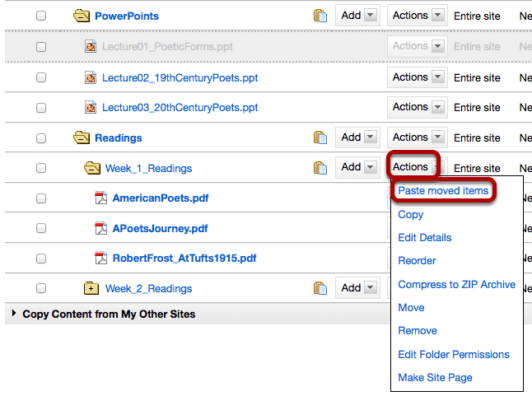Screen dimensions: 532x396
Task: Check the AmericanPoets.pdf checkbox
Action: tap(41, 198)
